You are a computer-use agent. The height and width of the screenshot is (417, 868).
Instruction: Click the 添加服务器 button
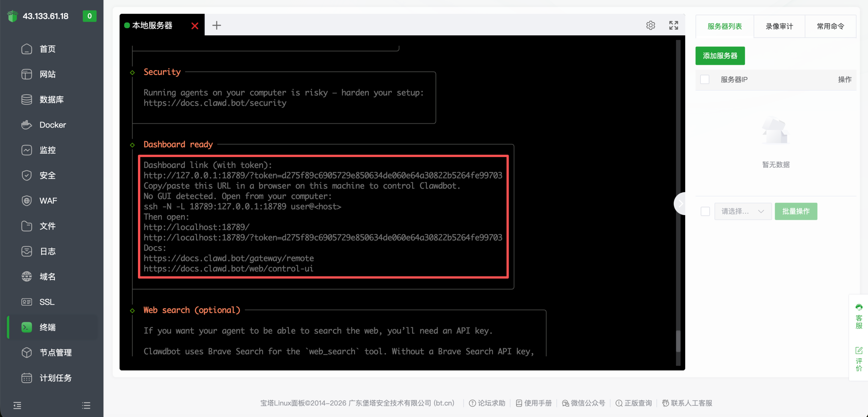coord(720,56)
